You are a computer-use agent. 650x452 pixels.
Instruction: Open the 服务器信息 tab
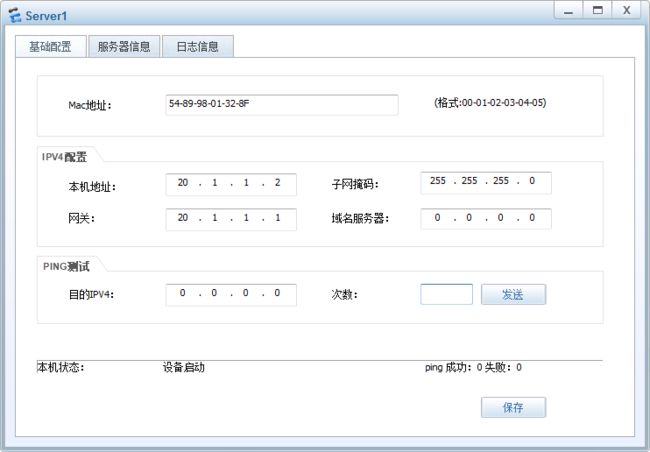(124, 46)
